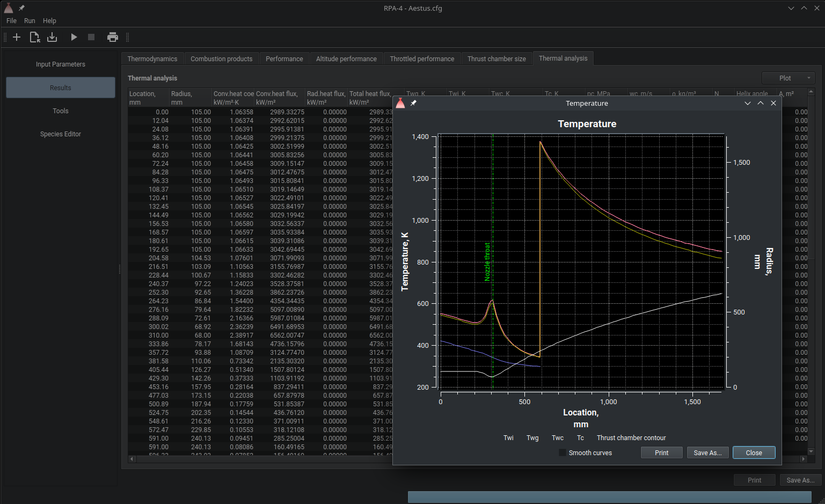Viewport: 825px width, 504px height.
Task: Click the New configuration plus icon
Action: (x=17, y=37)
